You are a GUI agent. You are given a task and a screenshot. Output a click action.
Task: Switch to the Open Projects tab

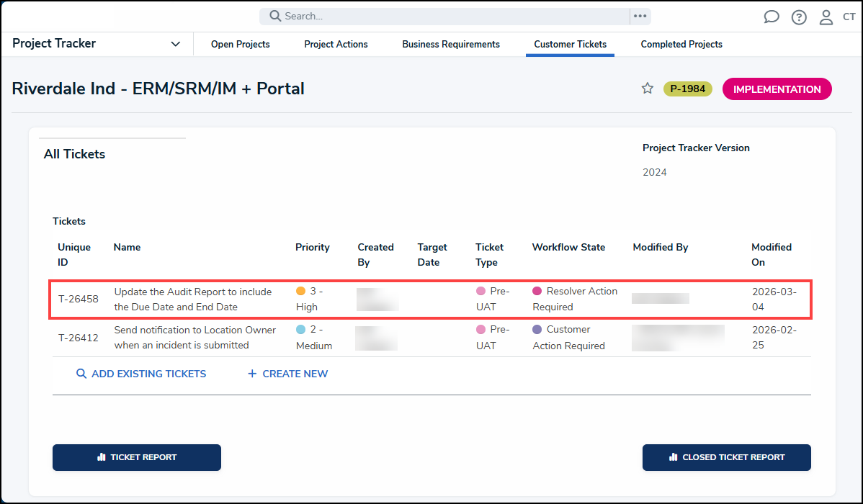[240, 45]
